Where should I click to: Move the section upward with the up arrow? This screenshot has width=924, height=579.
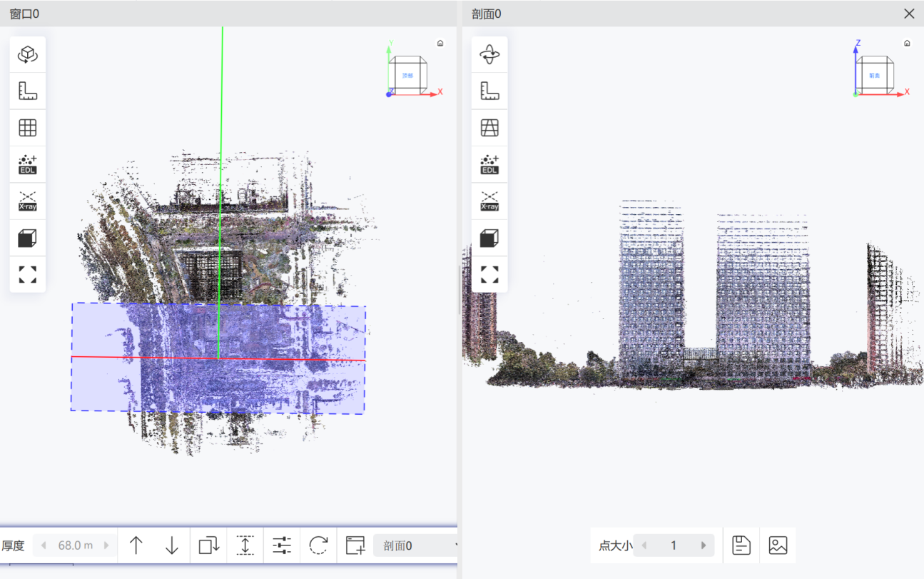point(136,545)
